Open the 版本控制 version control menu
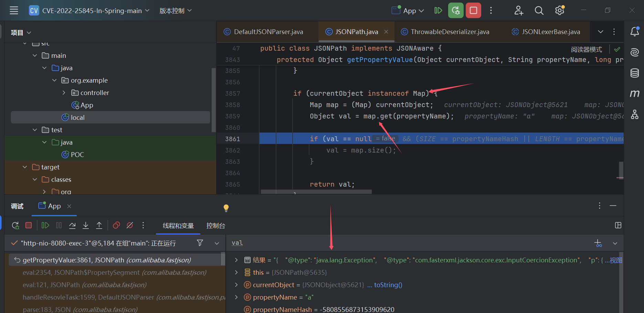 point(176,11)
